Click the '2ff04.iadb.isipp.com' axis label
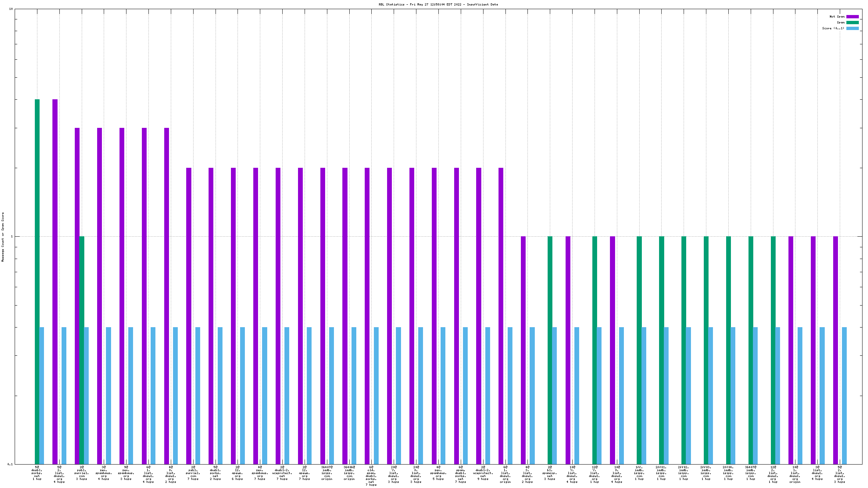 (x=728, y=473)
